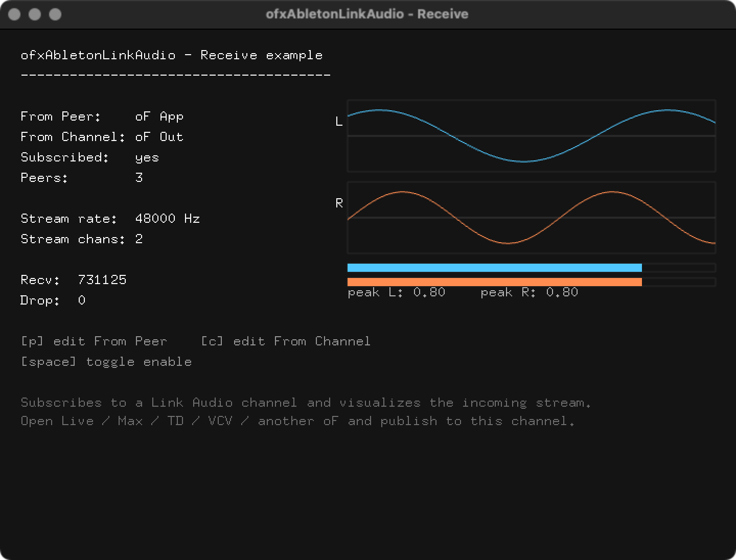Click the L channel label
The width and height of the screenshot is (736, 560).
(339, 122)
